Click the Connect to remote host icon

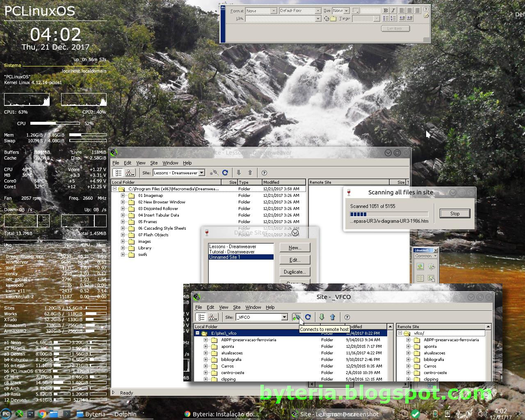coord(296,317)
